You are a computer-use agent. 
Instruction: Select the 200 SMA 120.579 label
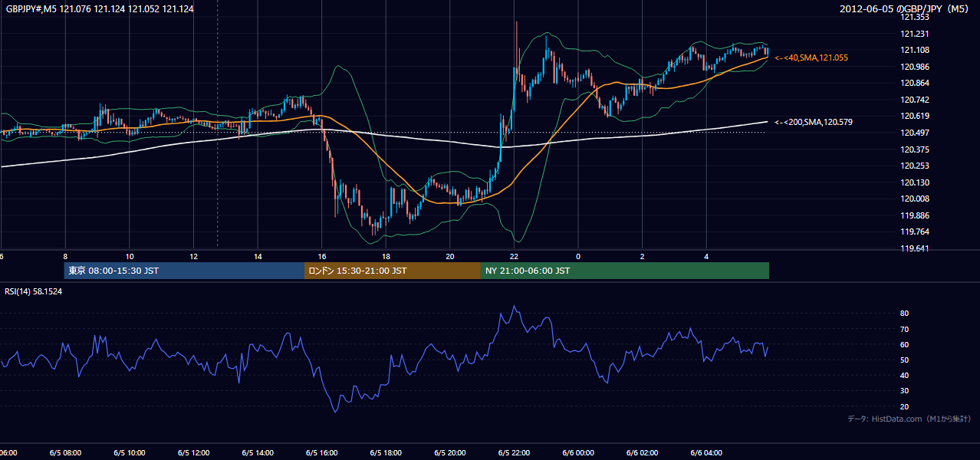tap(814, 122)
